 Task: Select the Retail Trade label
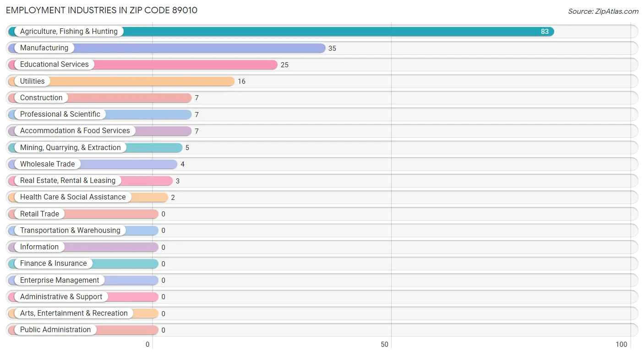[39, 214]
